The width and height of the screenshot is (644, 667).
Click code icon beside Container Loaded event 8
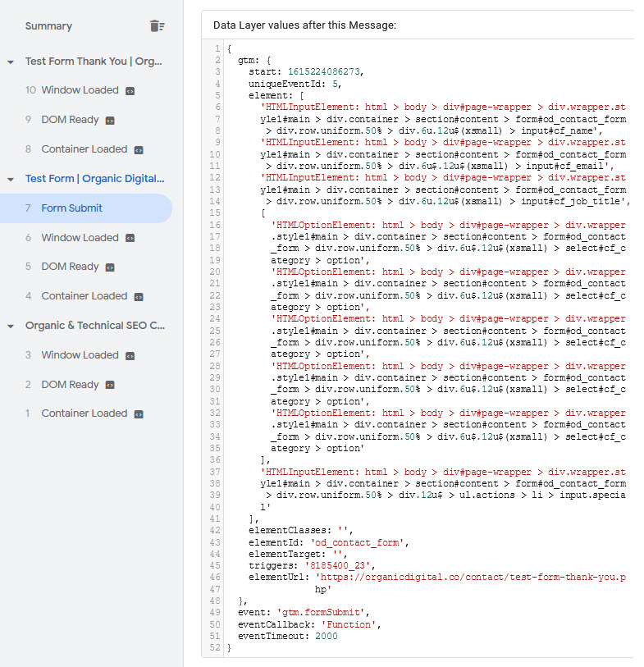click(139, 149)
